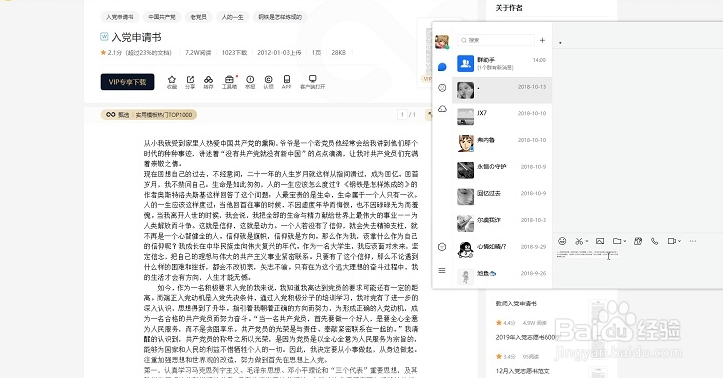
Task: Click the page number input box
Action: [402, 114]
